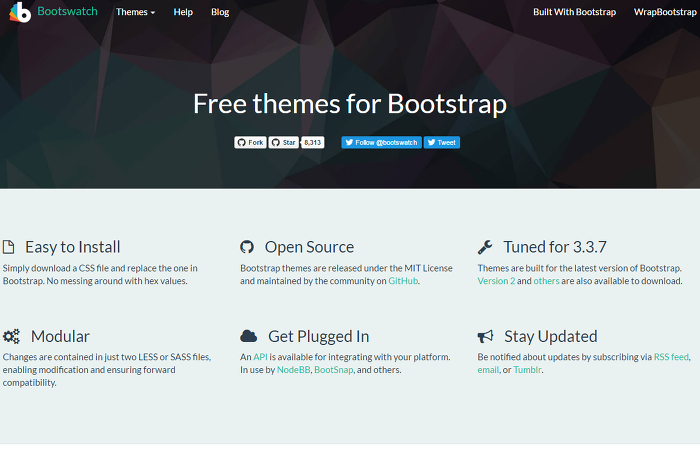Viewport: 700px width, 457px height.
Task: Go to the Blog page
Action: click(220, 12)
